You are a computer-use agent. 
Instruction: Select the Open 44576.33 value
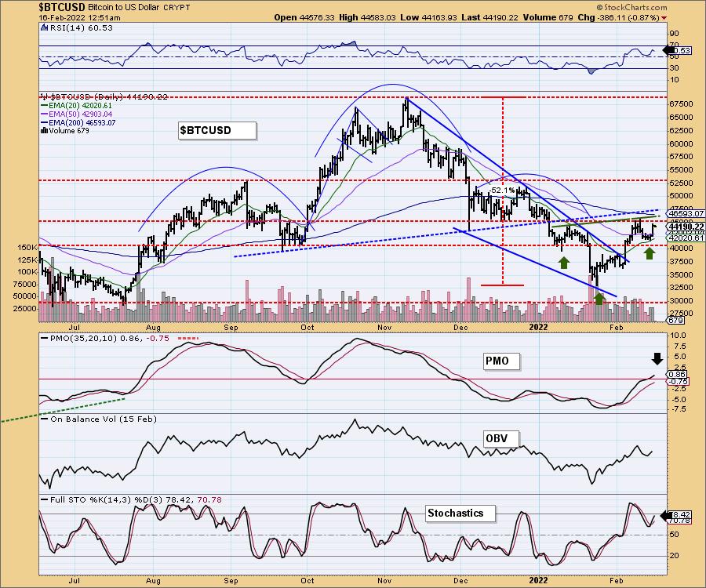(x=304, y=17)
